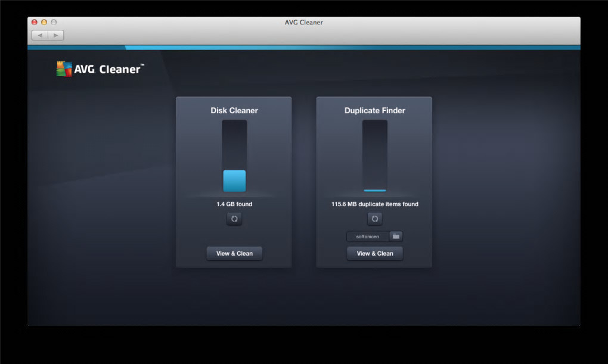
Task: Rescan using the Disk Cleaner refresh icon
Action: [234, 219]
